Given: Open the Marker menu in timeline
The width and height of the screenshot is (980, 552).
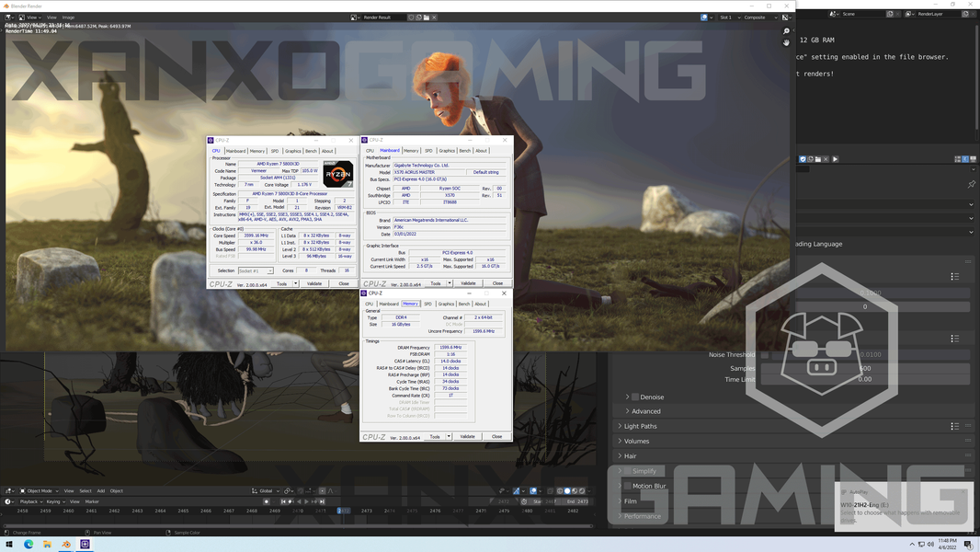Looking at the screenshot, I should coord(92,501).
